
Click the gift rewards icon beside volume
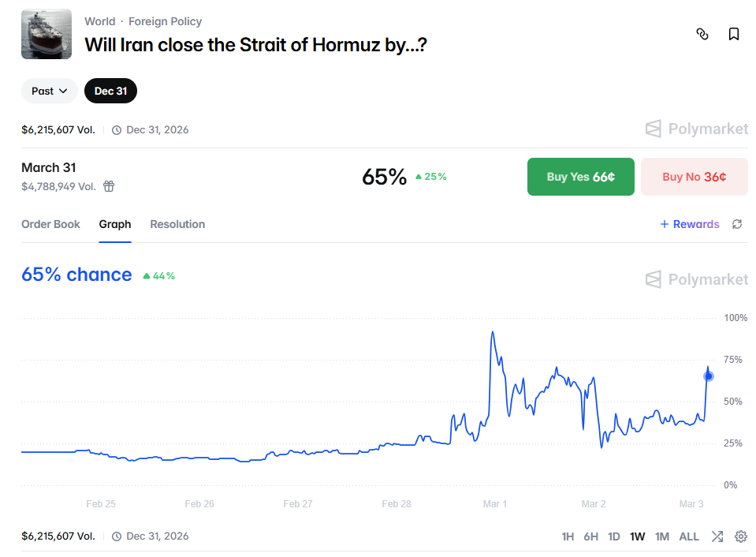(109, 186)
